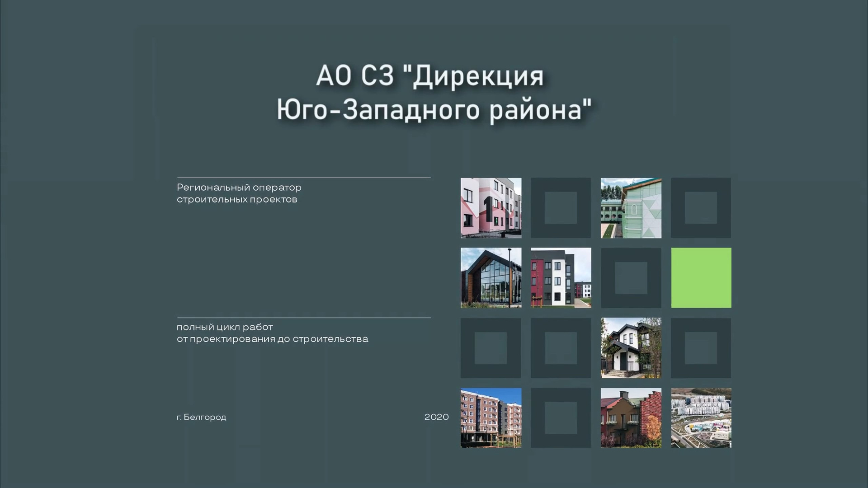Select the brick apartment block photo
The image size is (868, 488).
click(x=491, y=418)
